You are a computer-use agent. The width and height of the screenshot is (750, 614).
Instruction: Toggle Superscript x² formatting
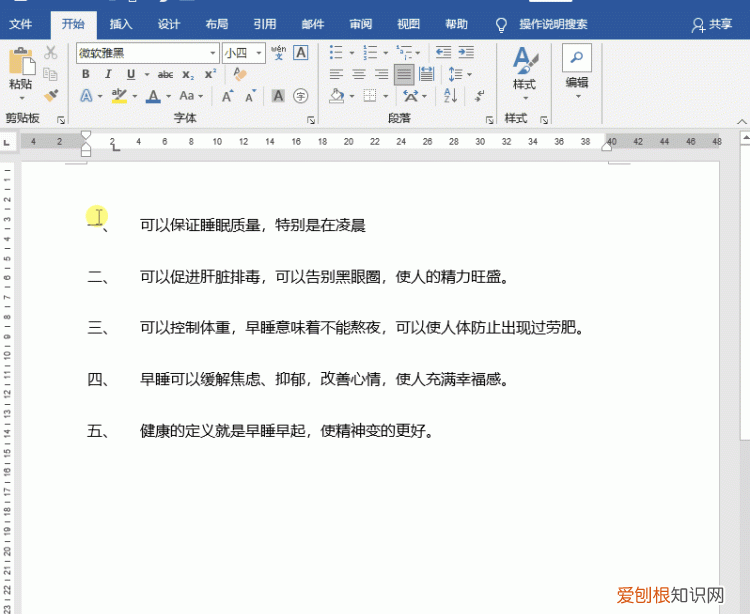pos(210,74)
